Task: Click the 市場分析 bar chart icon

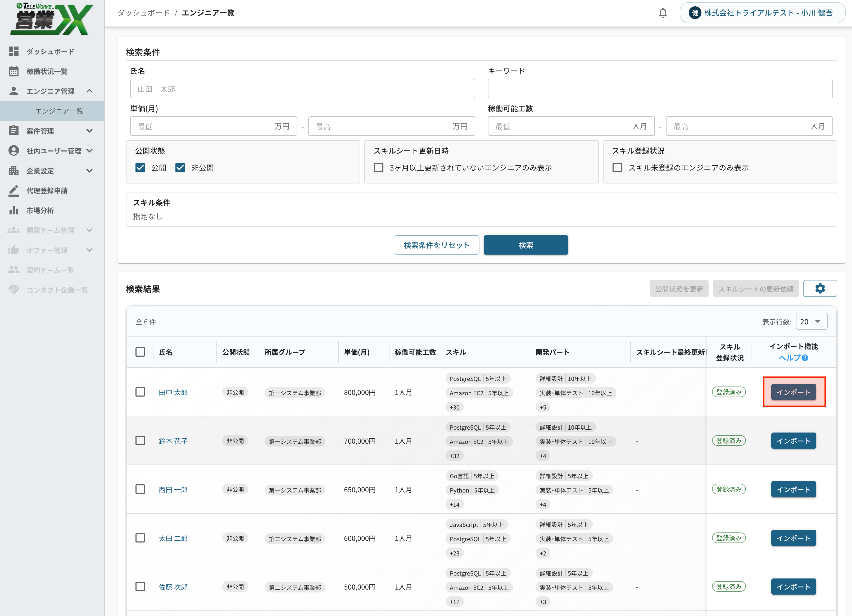Action: click(13, 210)
